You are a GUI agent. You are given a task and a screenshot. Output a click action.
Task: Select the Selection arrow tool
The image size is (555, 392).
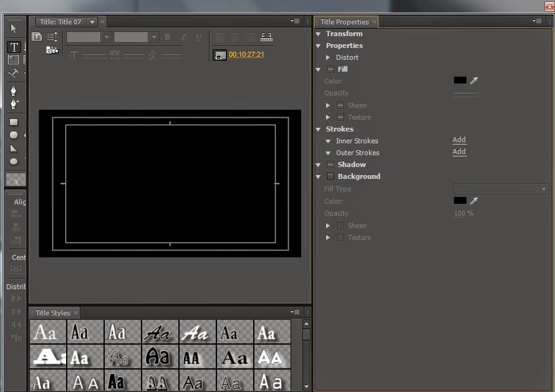(14, 29)
